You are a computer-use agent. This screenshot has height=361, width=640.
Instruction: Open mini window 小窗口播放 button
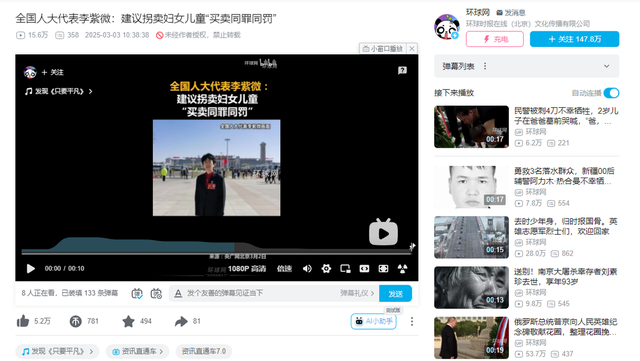click(x=383, y=49)
